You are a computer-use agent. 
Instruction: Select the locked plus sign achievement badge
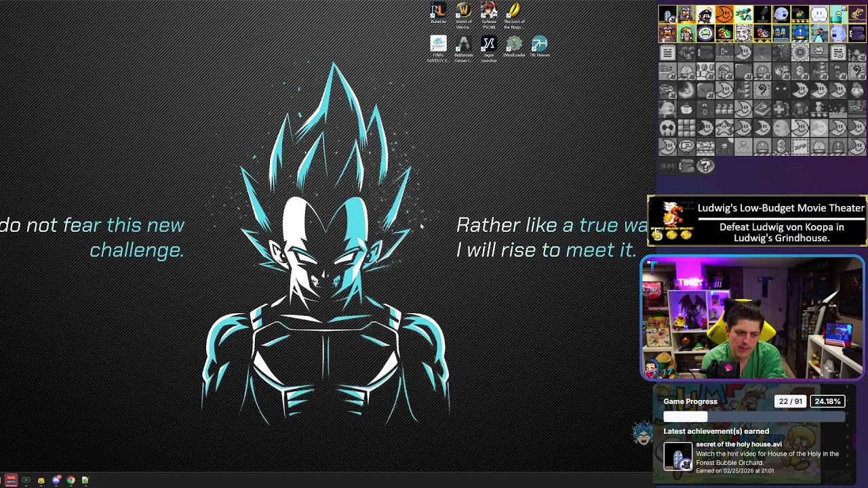click(x=782, y=109)
